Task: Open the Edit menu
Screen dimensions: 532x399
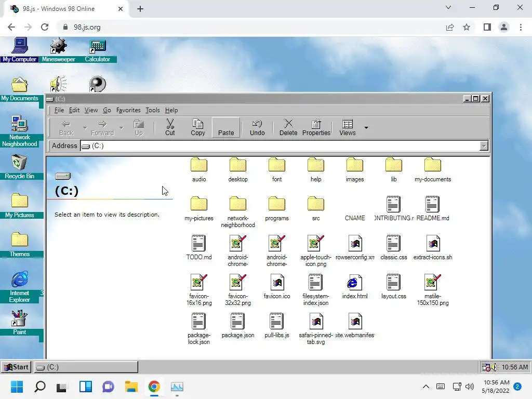Action: 74,110
